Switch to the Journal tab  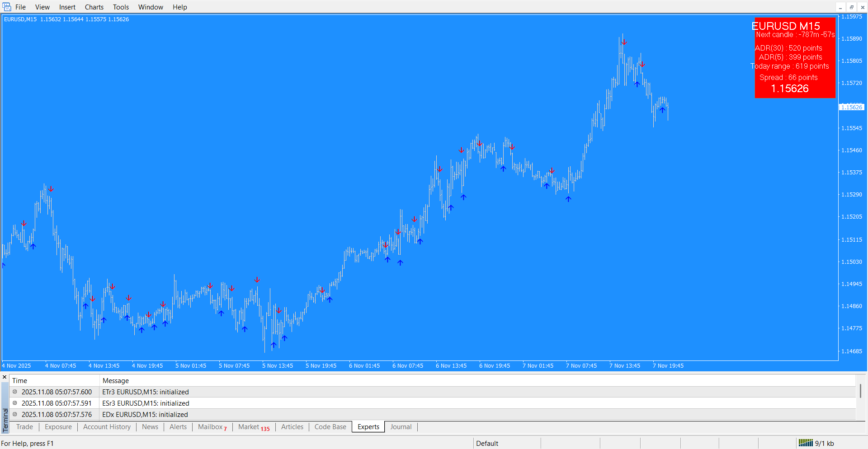[x=401, y=427]
